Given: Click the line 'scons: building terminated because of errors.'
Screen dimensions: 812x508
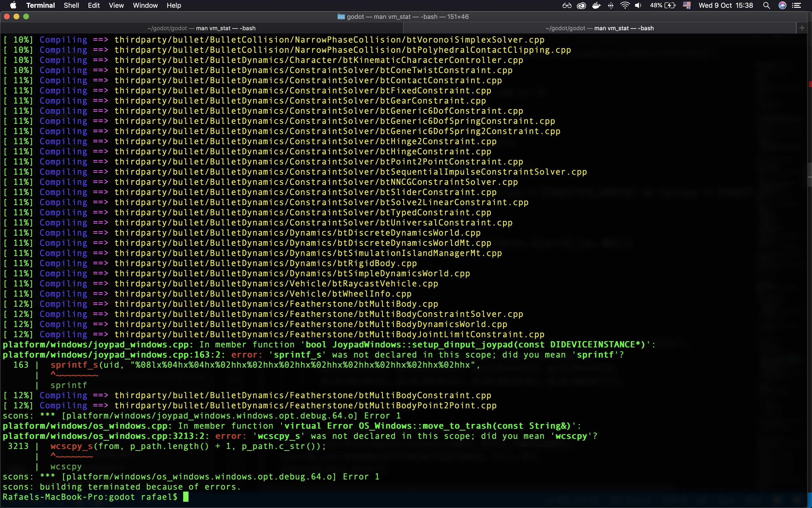Looking at the screenshot, I should click(x=122, y=487).
